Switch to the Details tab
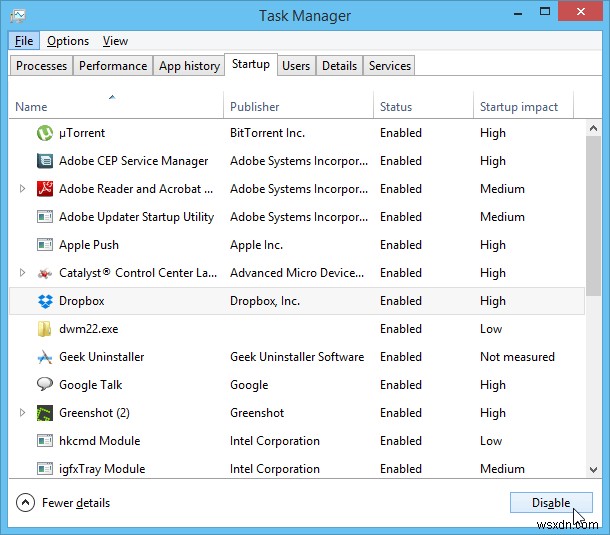 pyautogui.click(x=339, y=66)
